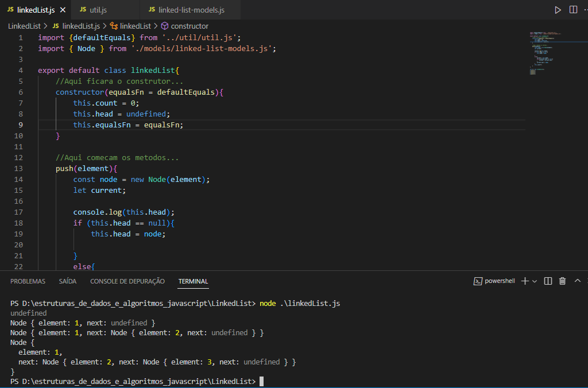Click the '//Aqui ficara o construtor...' comment
Screen dimensions: 588x388
[119, 82]
